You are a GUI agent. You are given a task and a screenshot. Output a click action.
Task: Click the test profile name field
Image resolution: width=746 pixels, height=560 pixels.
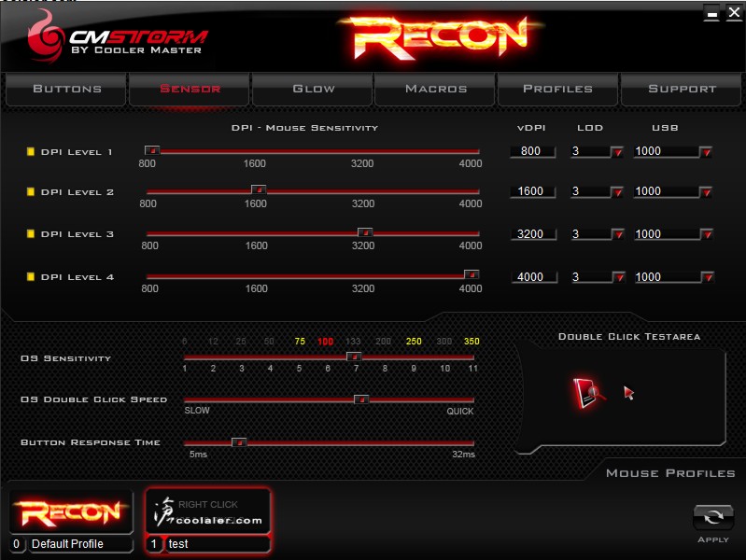[217, 544]
